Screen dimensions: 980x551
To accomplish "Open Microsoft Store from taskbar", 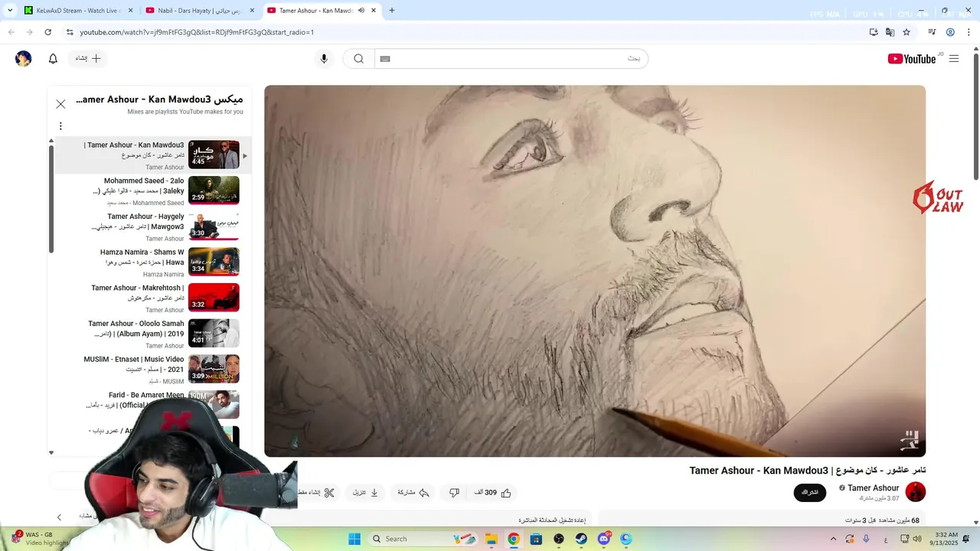I will point(536,539).
